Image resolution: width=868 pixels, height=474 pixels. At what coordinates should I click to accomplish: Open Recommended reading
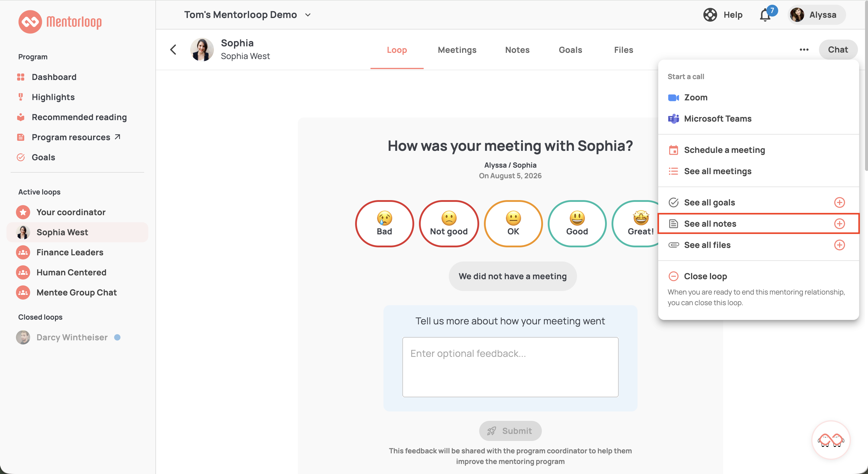(79, 117)
